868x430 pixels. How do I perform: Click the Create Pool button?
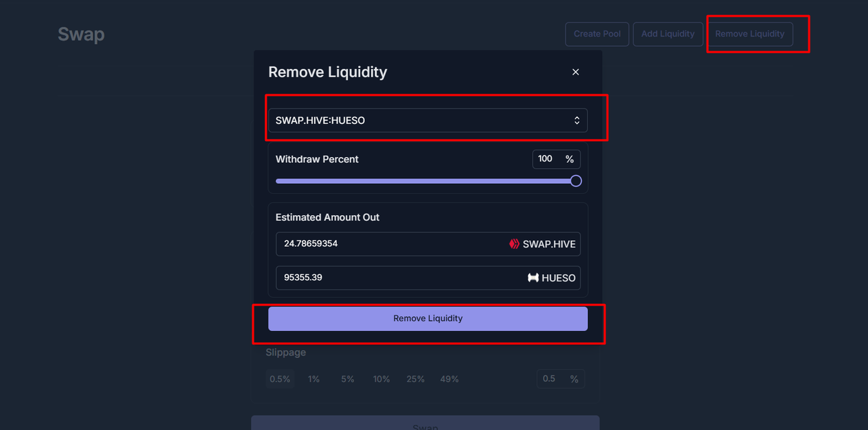(x=597, y=34)
